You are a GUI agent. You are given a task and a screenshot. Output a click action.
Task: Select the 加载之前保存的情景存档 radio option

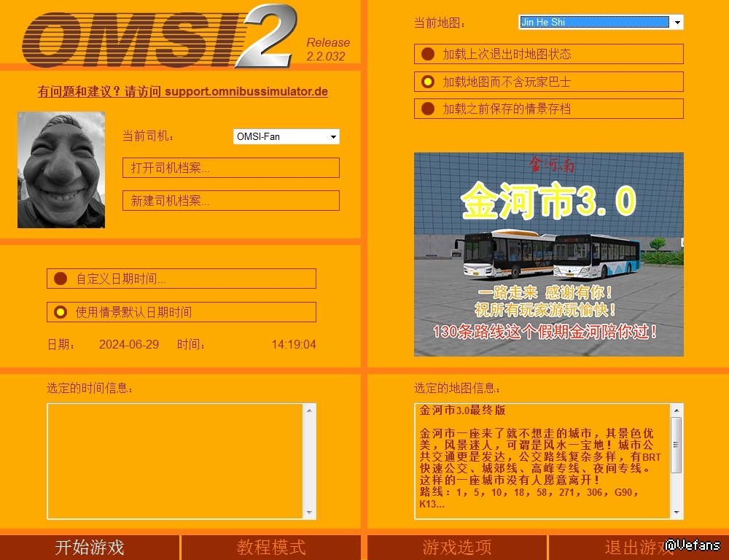[549, 109]
